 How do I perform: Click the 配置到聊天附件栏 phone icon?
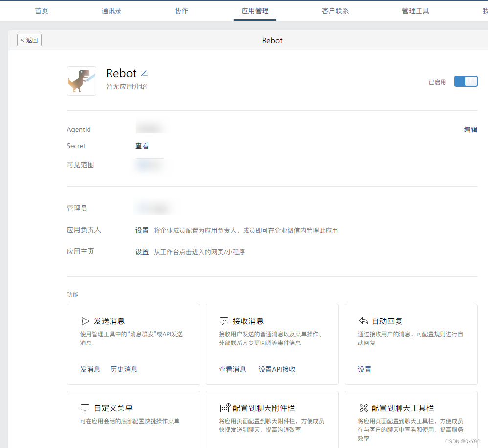click(224, 408)
